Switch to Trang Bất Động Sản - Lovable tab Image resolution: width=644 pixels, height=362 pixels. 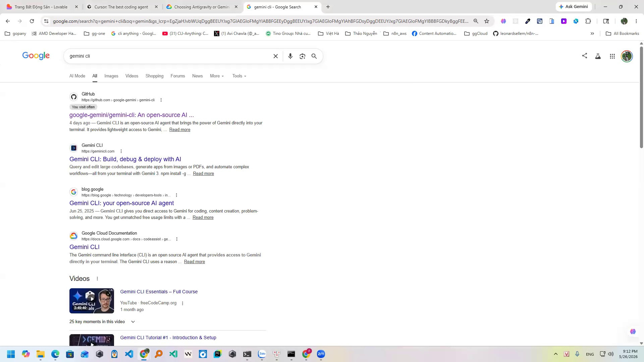[41, 7]
